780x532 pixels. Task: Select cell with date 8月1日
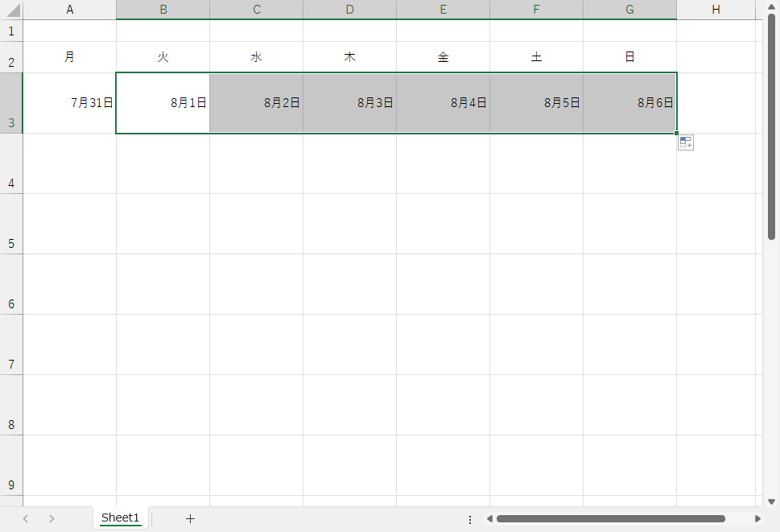(x=163, y=103)
